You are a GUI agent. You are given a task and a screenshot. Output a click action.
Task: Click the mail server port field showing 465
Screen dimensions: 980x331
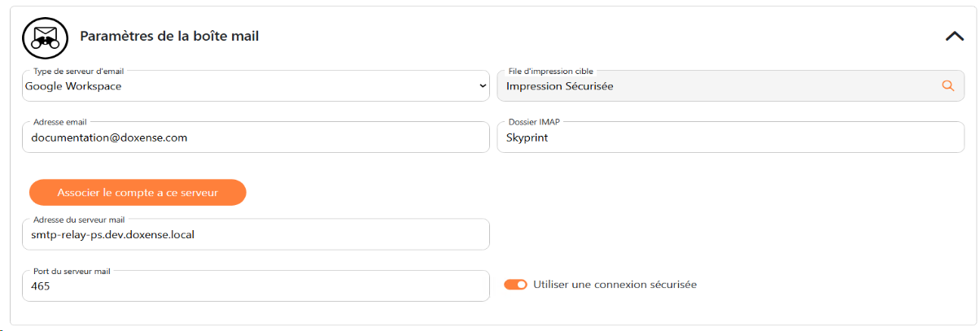coord(256,285)
